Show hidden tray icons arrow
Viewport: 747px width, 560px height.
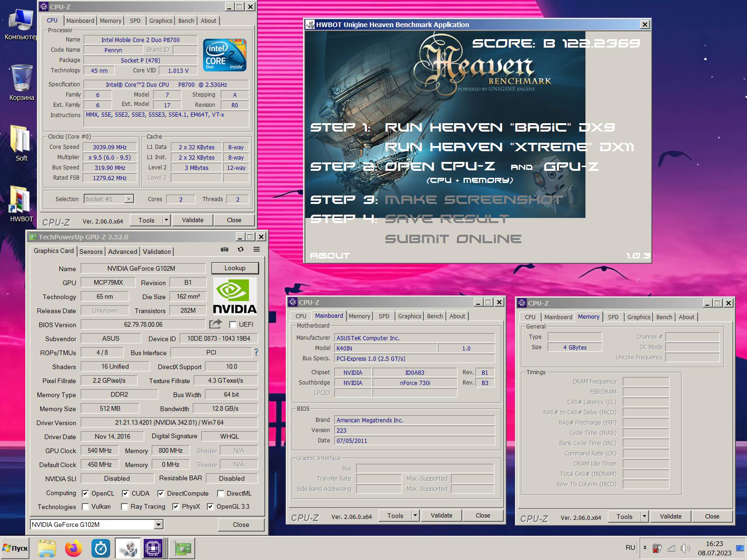[645, 548]
